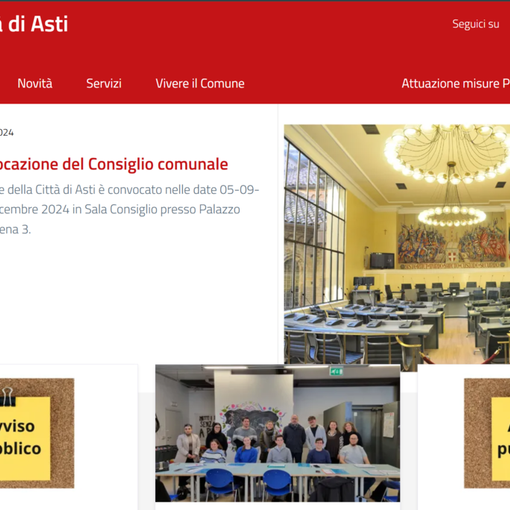Click the Città di Asti site title
Screen dimensions: 510x510
(x=34, y=24)
